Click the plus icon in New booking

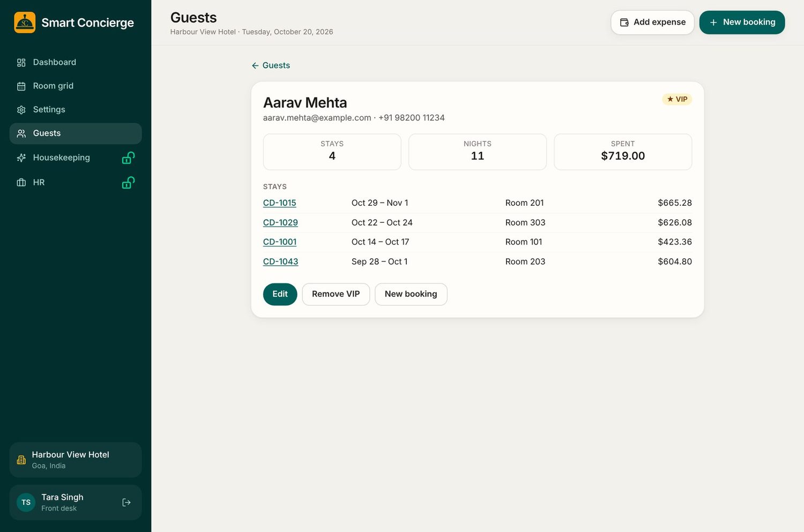tap(713, 23)
